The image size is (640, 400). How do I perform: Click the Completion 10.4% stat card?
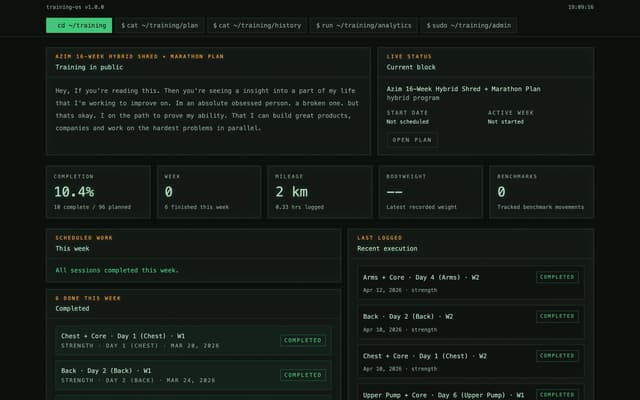pyautogui.click(x=98, y=192)
